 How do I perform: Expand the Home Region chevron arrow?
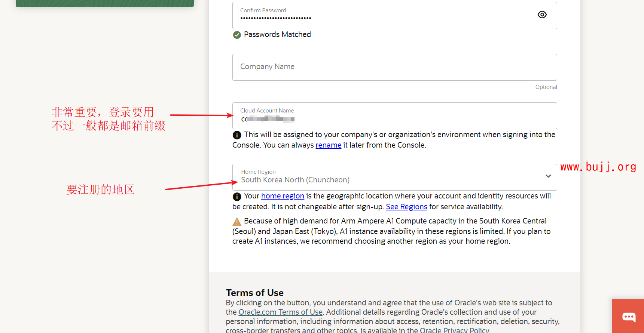click(x=548, y=176)
